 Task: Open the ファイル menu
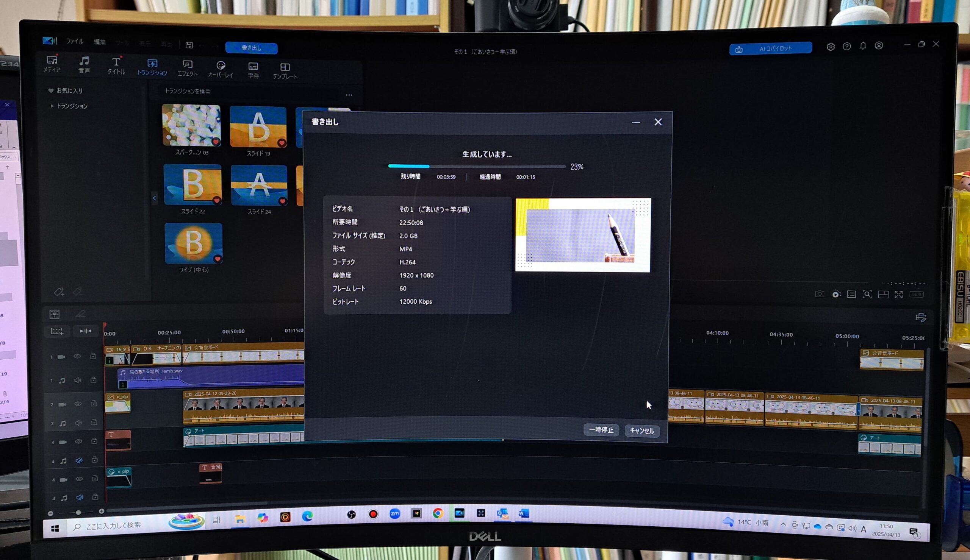[x=75, y=41]
